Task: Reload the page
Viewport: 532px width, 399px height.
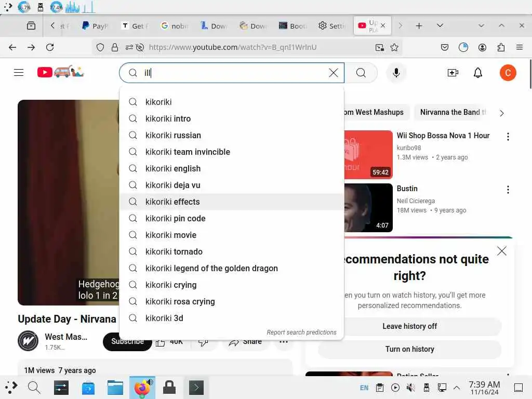Action: tap(50, 47)
